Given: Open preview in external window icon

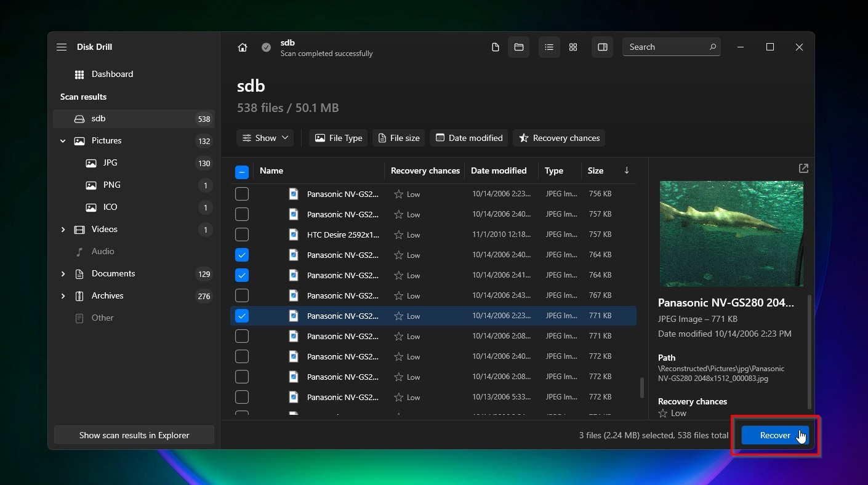Looking at the screenshot, I should 803,168.
